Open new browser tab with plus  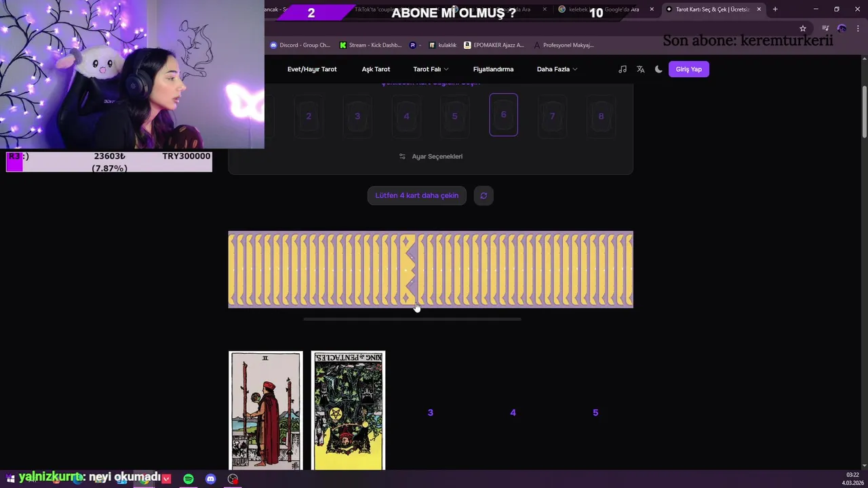tap(775, 9)
